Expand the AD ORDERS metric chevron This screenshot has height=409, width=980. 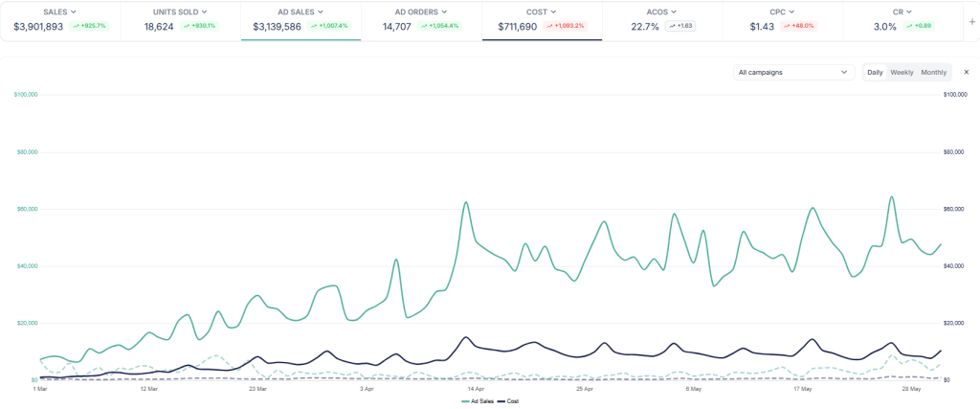point(444,11)
